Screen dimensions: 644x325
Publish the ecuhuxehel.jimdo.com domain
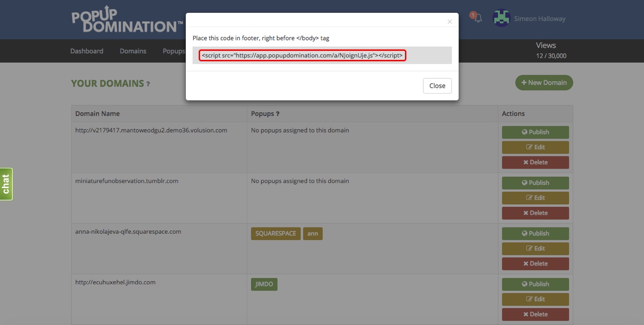[535, 284]
